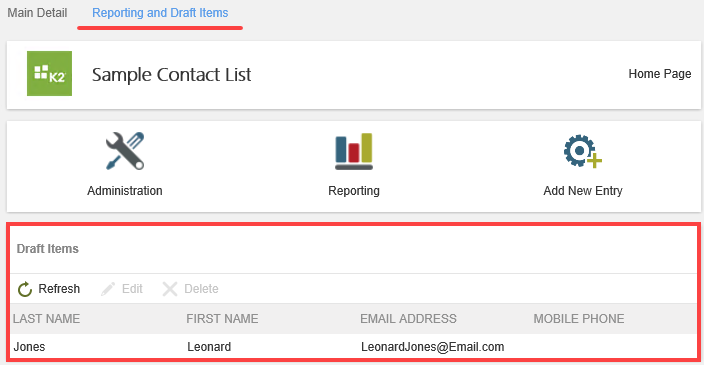The image size is (704, 365).
Task: Click the LeonardJones@Email.com cell
Action: coord(432,347)
